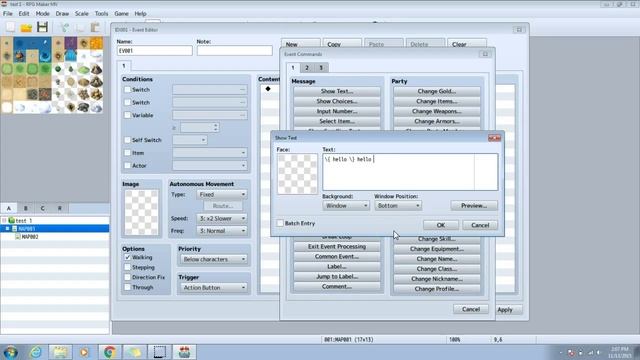Check the Self Switch condition checkbox

pos(127,140)
